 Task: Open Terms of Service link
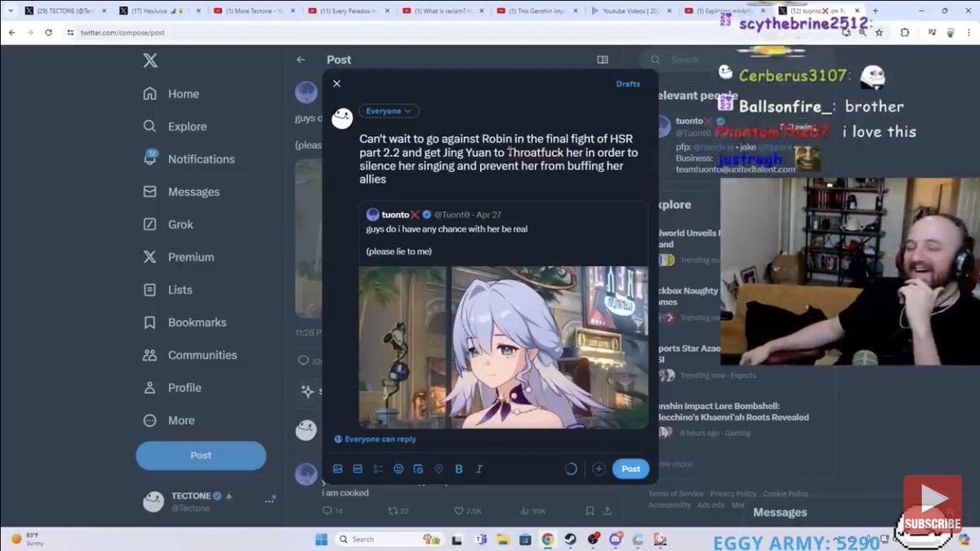click(676, 494)
